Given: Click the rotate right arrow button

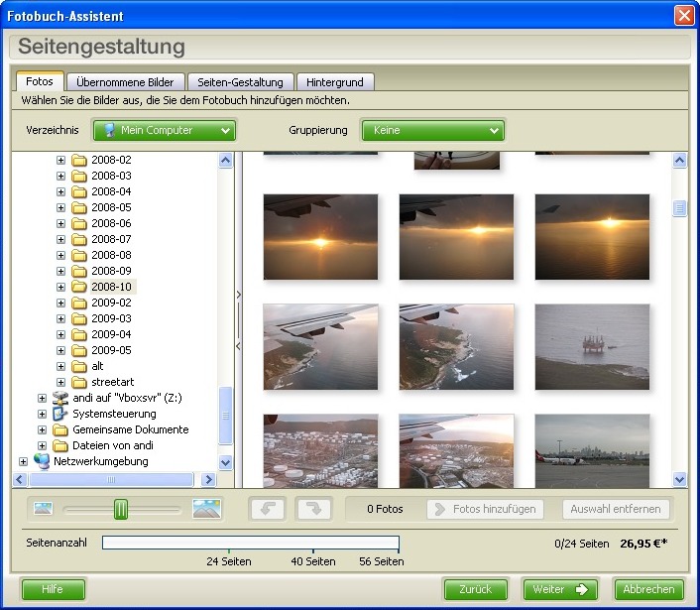Looking at the screenshot, I should (x=313, y=509).
